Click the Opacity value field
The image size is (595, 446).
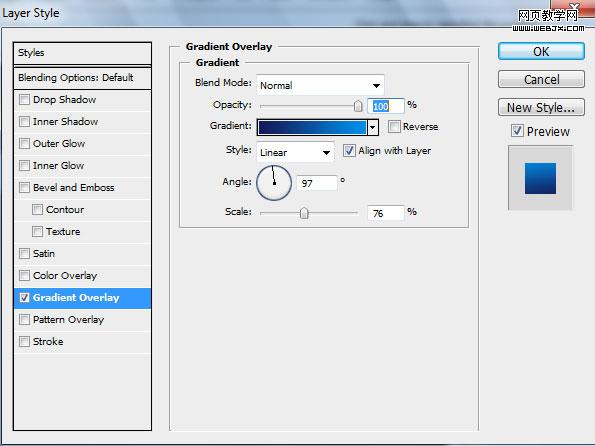(x=386, y=106)
